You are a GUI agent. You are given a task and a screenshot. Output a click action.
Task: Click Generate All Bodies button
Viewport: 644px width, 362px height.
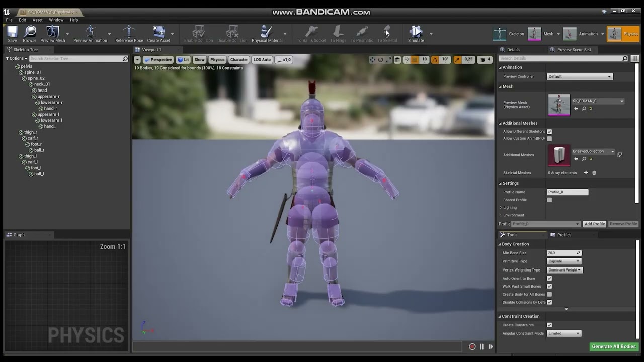click(x=614, y=346)
